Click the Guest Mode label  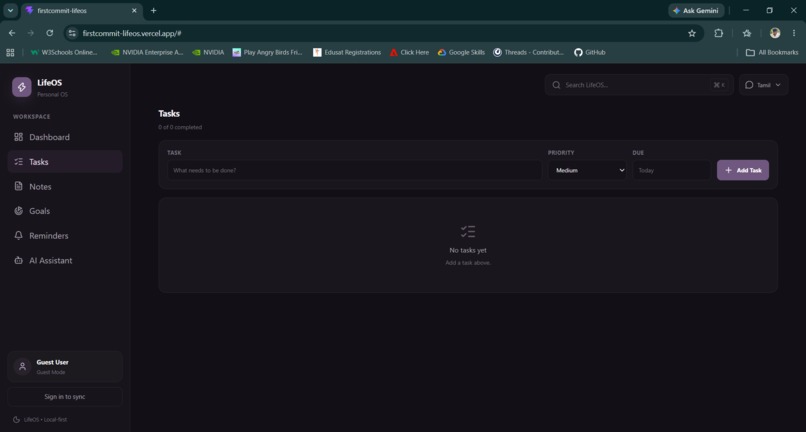[51, 372]
